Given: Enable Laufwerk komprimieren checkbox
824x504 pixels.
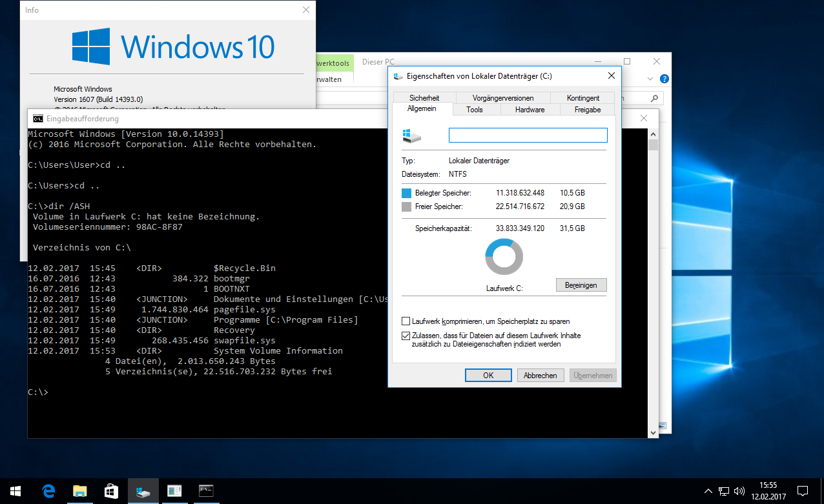Looking at the screenshot, I should [406, 321].
